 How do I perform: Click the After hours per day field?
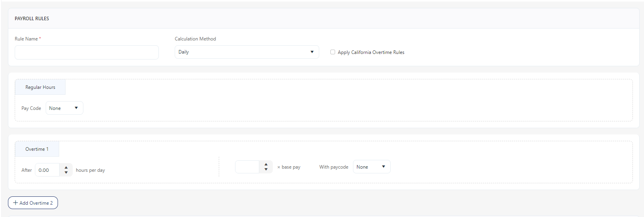tap(47, 170)
